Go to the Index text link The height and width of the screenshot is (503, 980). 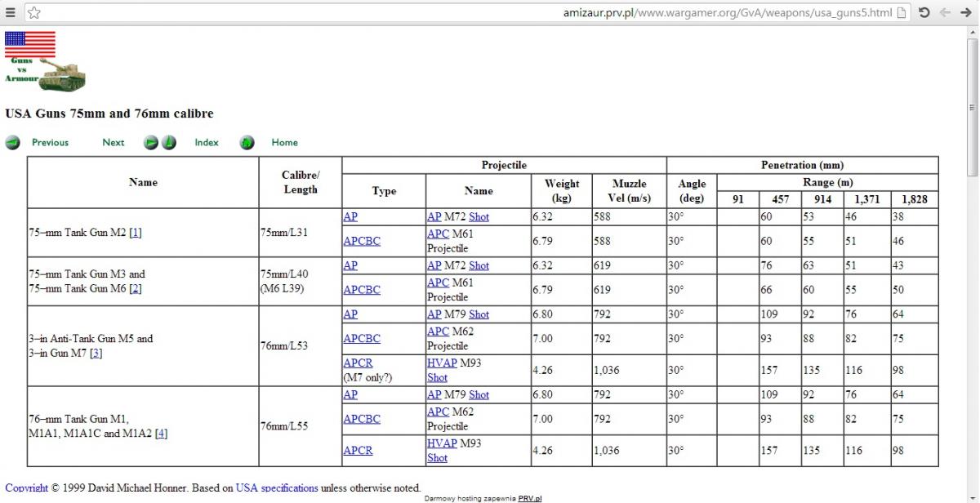click(207, 143)
